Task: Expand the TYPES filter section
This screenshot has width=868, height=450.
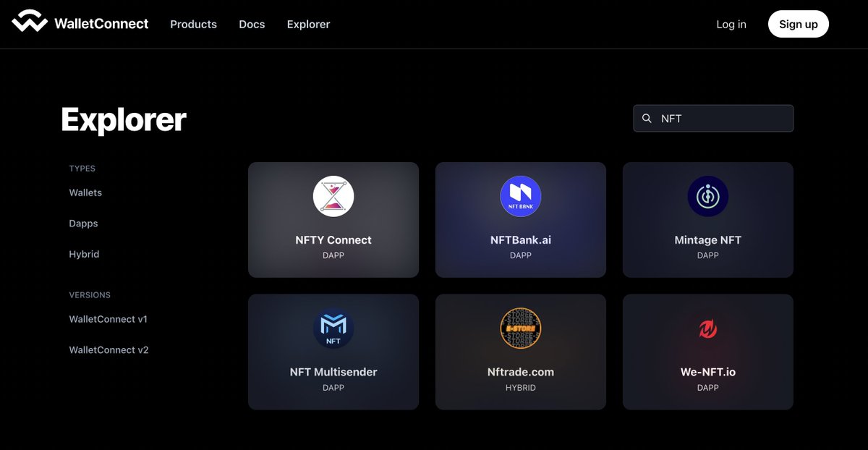Action: (82, 168)
